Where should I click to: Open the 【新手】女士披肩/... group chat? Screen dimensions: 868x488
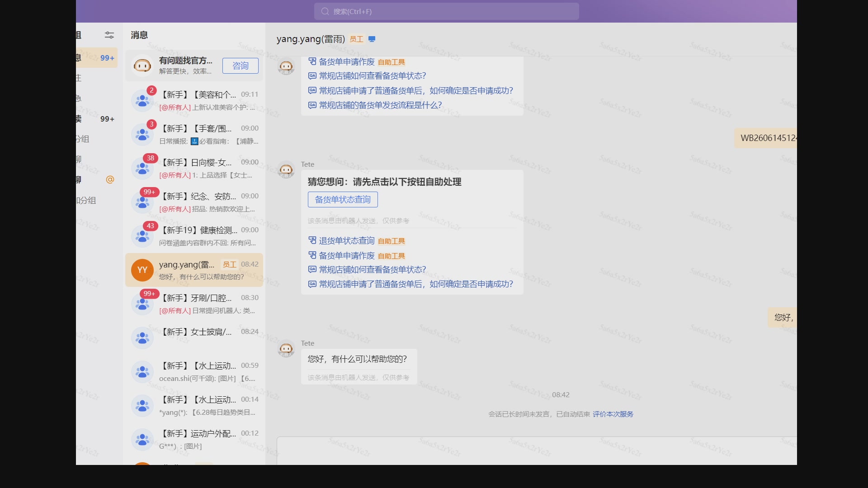pos(194,338)
